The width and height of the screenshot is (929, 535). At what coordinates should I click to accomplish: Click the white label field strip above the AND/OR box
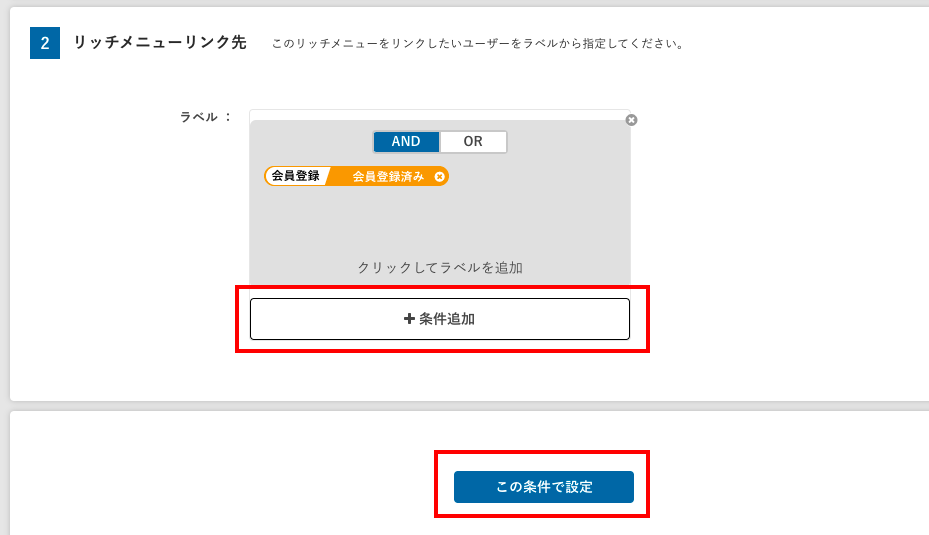tap(440, 114)
